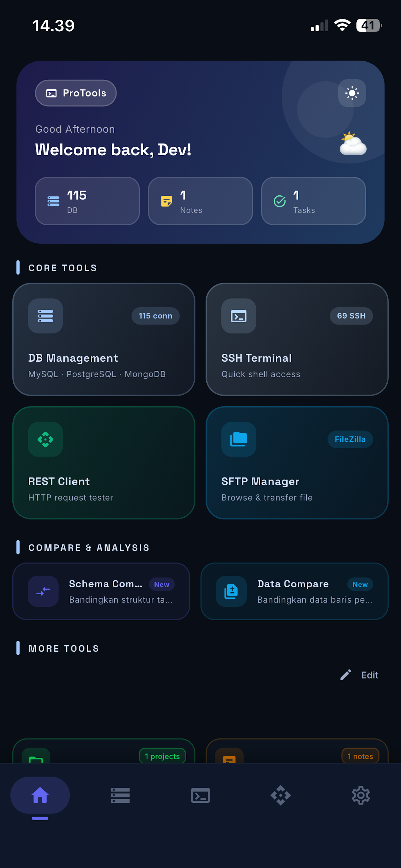Click the SFTP Manager folders icon
The image size is (401, 868).
(x=239, y=439)
